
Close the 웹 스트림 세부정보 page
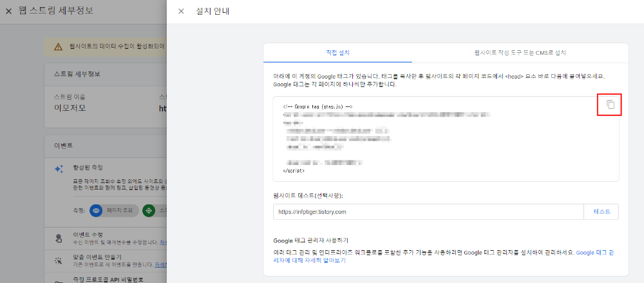click(x=8, y=11)
